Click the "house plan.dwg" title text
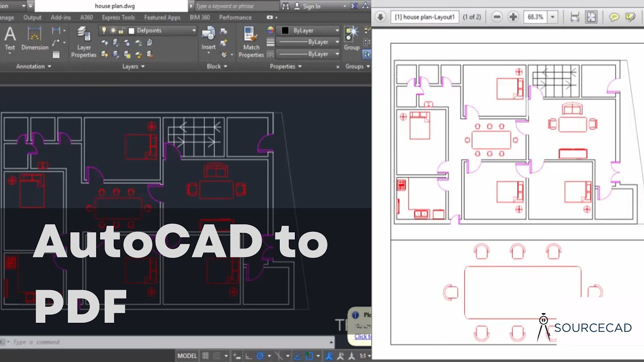 (x=114, y=6)
